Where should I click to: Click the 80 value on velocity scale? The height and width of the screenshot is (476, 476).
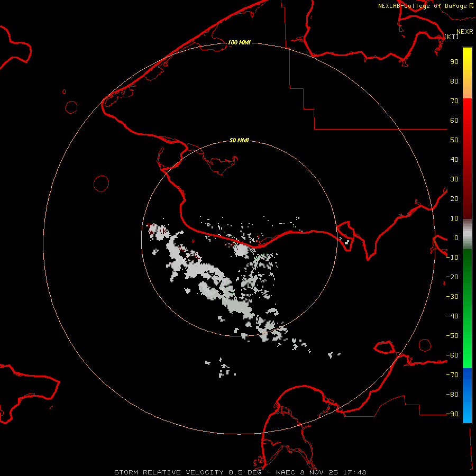[454, 81]
